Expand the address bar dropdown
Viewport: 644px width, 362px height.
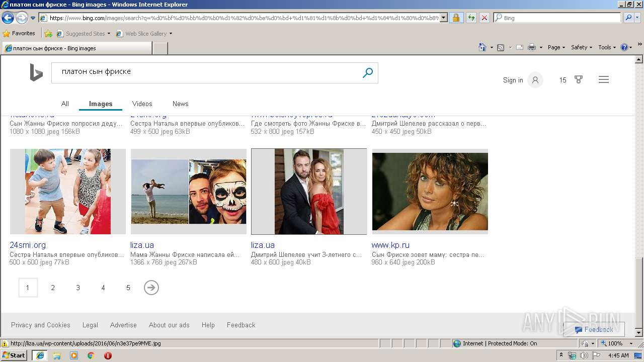[443, 18]
